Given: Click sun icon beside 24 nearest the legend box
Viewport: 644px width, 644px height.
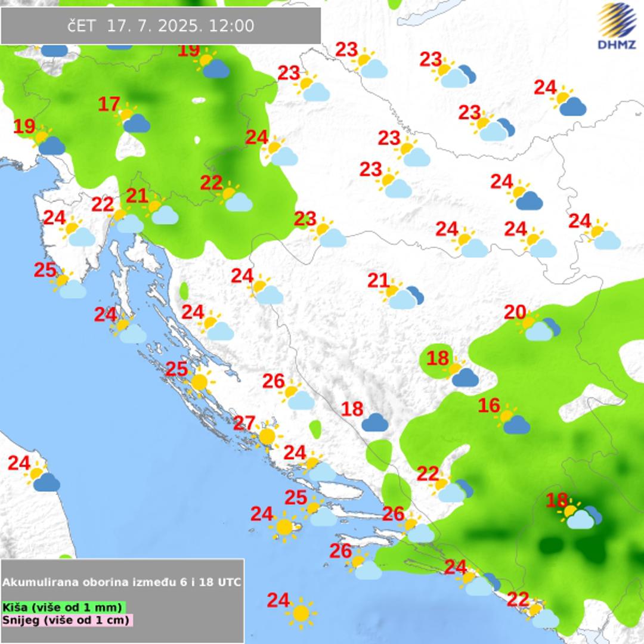Looking at the screenshot, I should coord(301,612).
